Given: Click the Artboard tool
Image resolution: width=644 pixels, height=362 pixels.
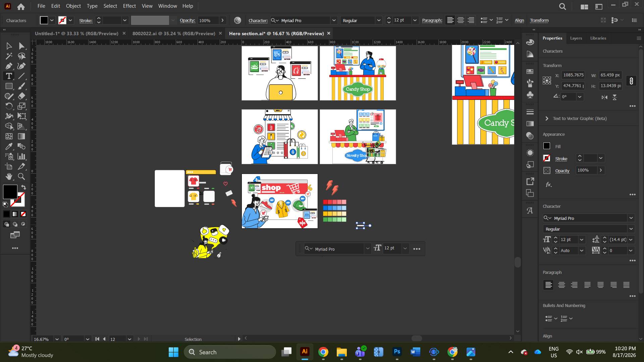Looking at the screenshot, I should click(9, 167).
